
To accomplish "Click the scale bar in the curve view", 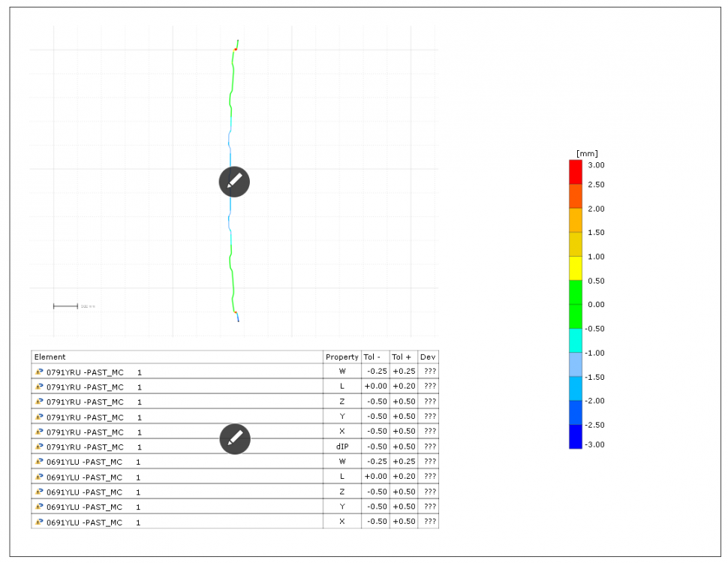I will 65,306.
